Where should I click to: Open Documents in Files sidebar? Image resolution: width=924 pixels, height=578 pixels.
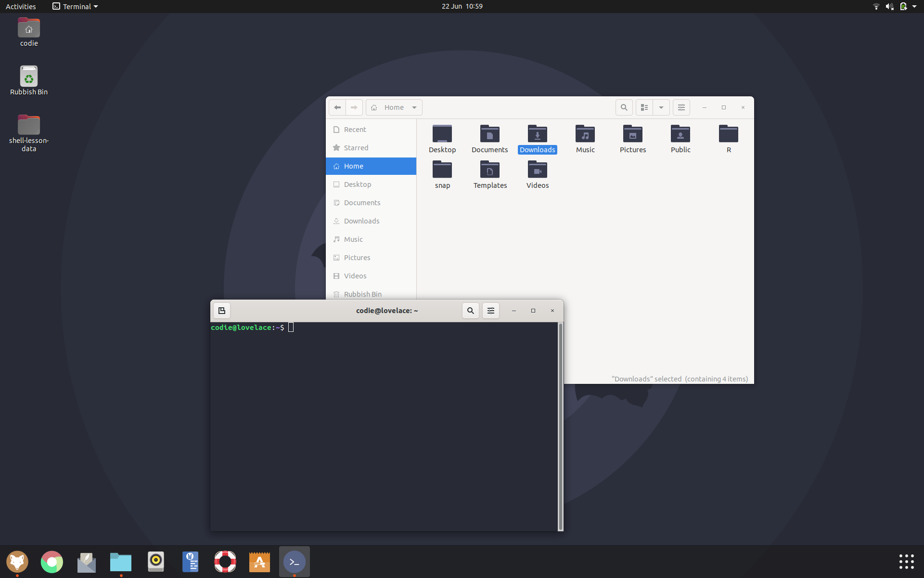coord(371,203)
